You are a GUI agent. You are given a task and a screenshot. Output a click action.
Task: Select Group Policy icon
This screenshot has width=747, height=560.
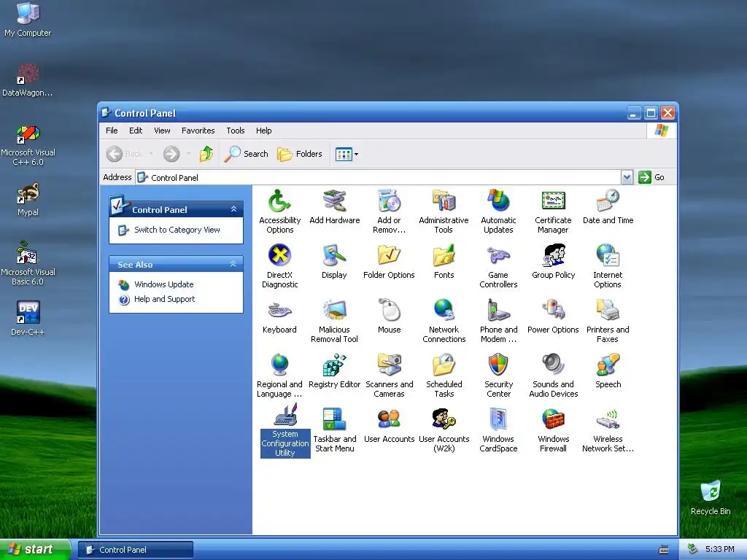(x=553, y=262)
